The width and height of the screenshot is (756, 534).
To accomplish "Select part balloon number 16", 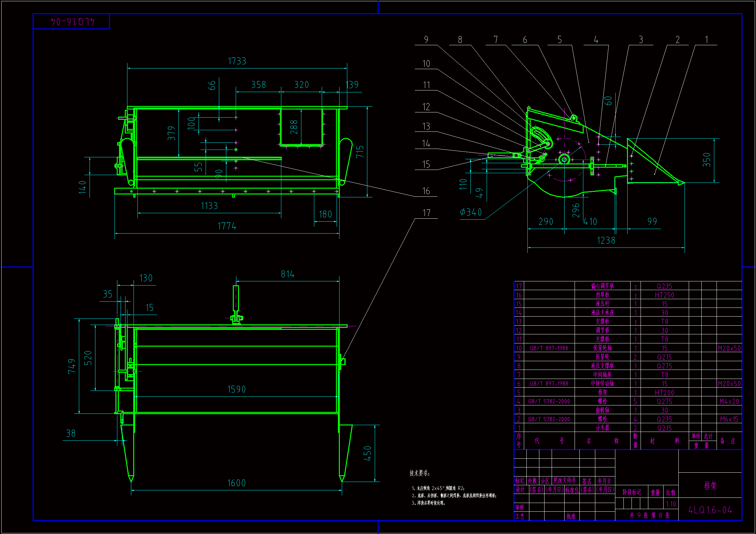I will tap(426, 191).
